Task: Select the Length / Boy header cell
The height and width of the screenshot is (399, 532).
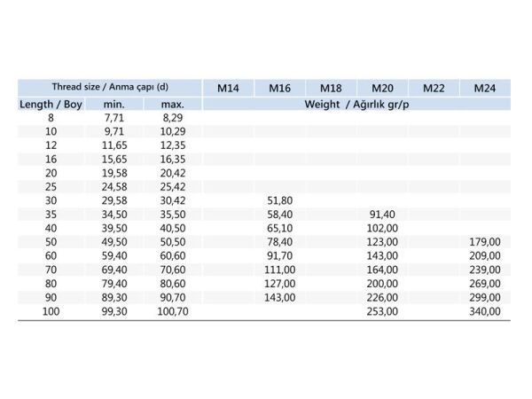Action: (x=51, y=104)
